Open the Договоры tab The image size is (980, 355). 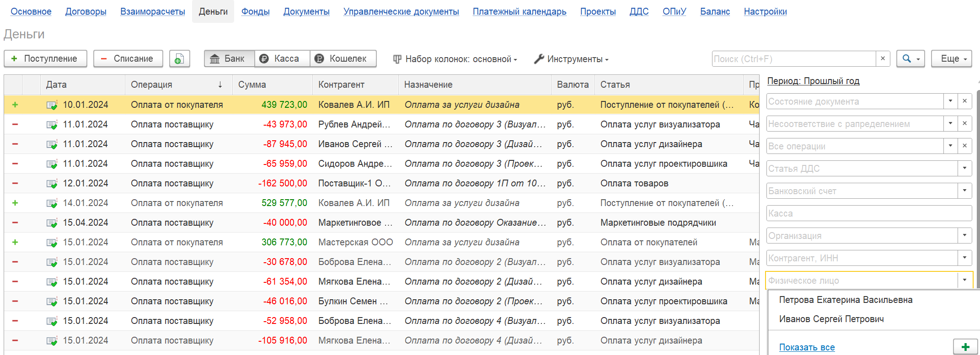click(x=86, y=11)
